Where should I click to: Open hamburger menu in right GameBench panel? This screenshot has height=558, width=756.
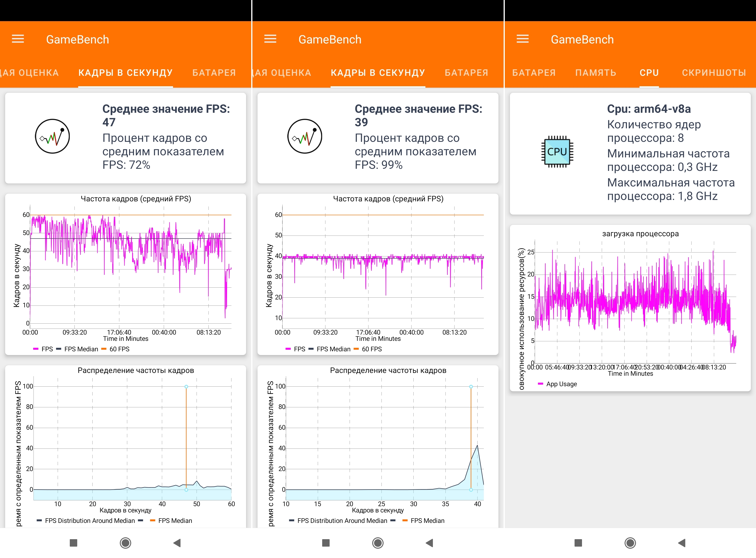(x=522, y=39)
